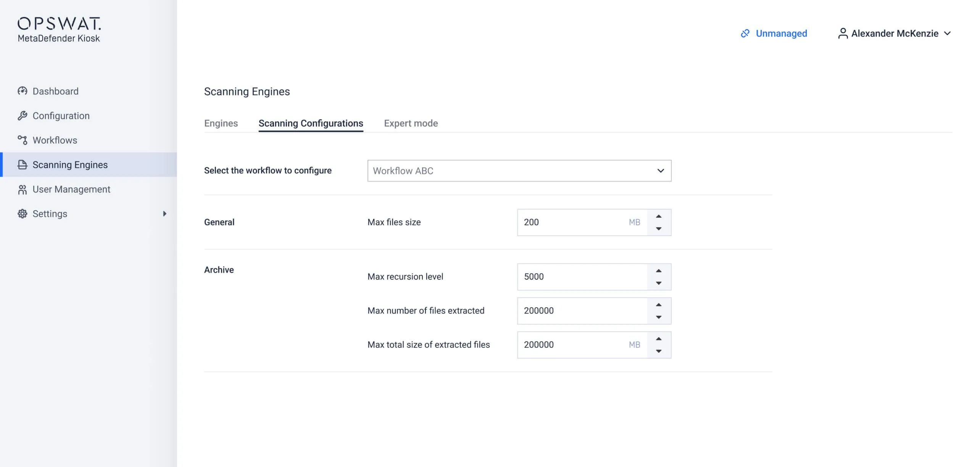Decrease Max recursion level using the down arrow
Image resolution: width=980 pixels, height=467 pixels.
[x=659, y=283]
